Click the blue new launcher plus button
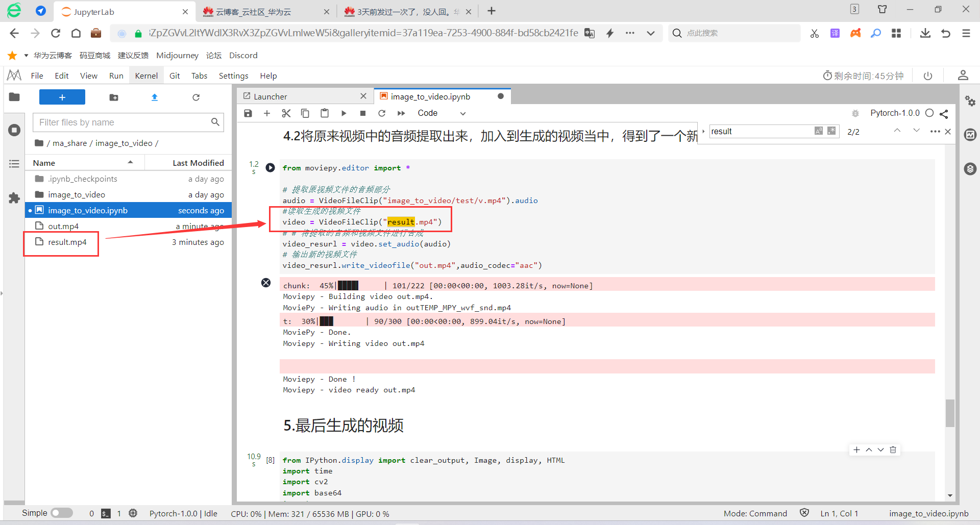 coord(62,97)
